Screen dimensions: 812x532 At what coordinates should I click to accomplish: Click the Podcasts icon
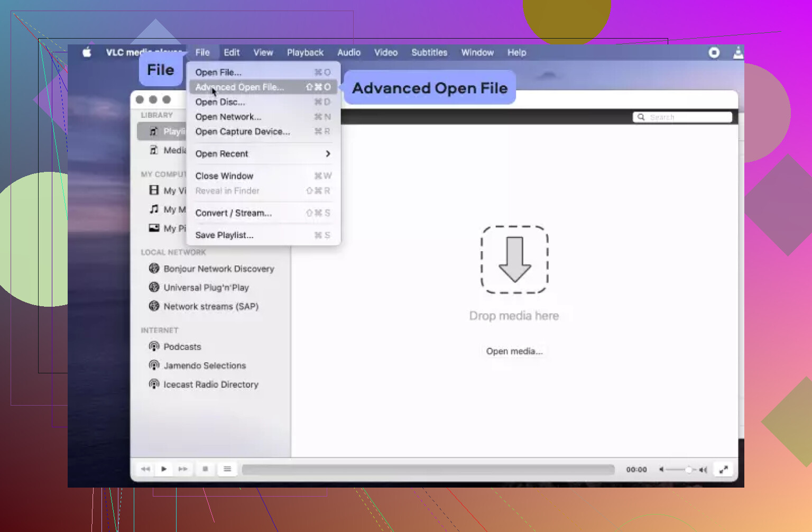[154, 346]
